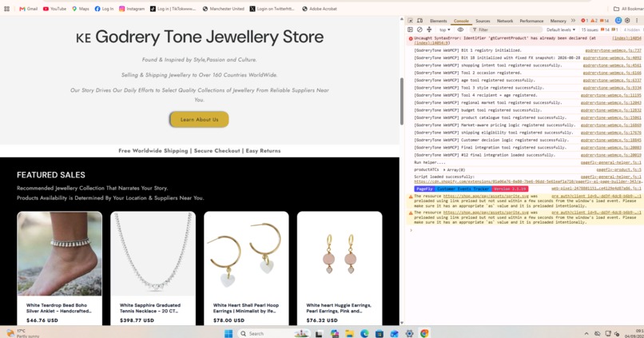Screen dimensions: 644x338
Task: Toggle the console sidebar panel icon
Action: coord(410,30)
